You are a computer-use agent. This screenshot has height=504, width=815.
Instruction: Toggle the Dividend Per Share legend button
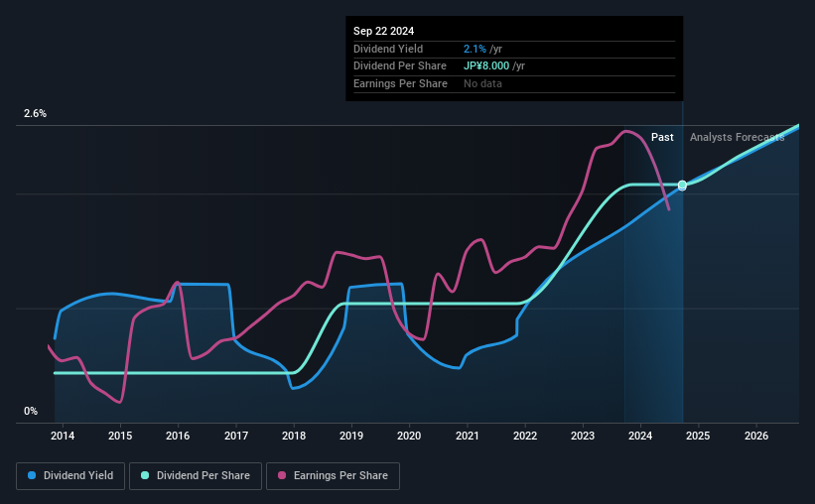(x=196, y=476)
